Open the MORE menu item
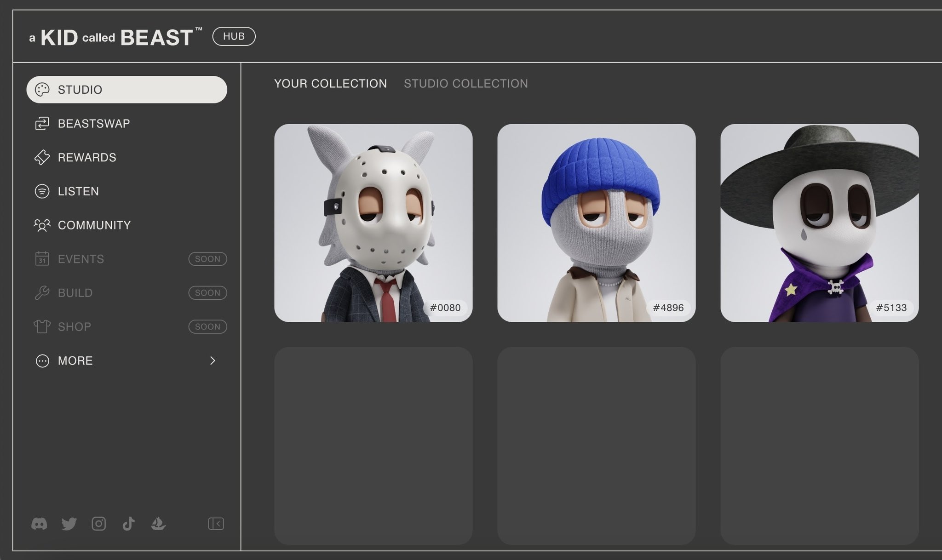This screenshot has height=560, width=942. pyautogui.click(x=75, y=360)
